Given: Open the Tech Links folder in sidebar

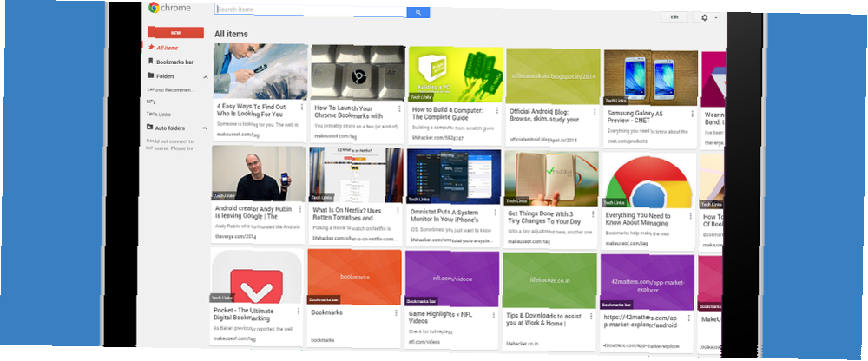Looking at the screenshot, I should pyautogui.click(x=158, y=114).
